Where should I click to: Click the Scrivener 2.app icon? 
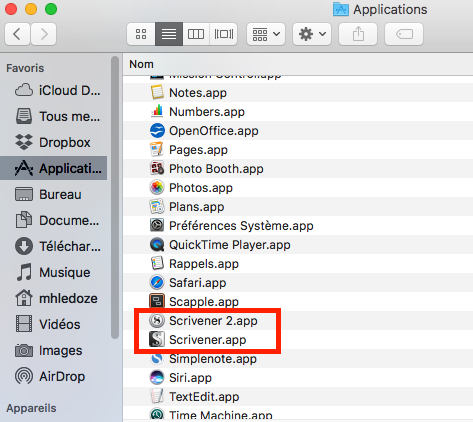click(157, 320)
